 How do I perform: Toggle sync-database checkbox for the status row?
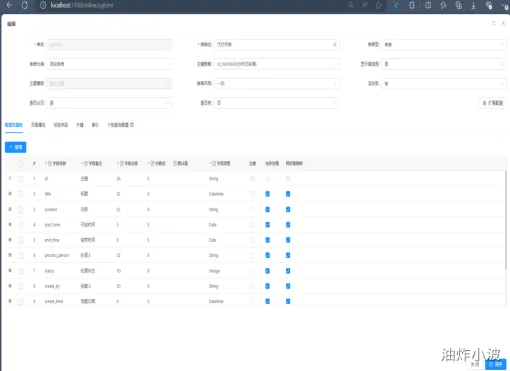(288, 271)
